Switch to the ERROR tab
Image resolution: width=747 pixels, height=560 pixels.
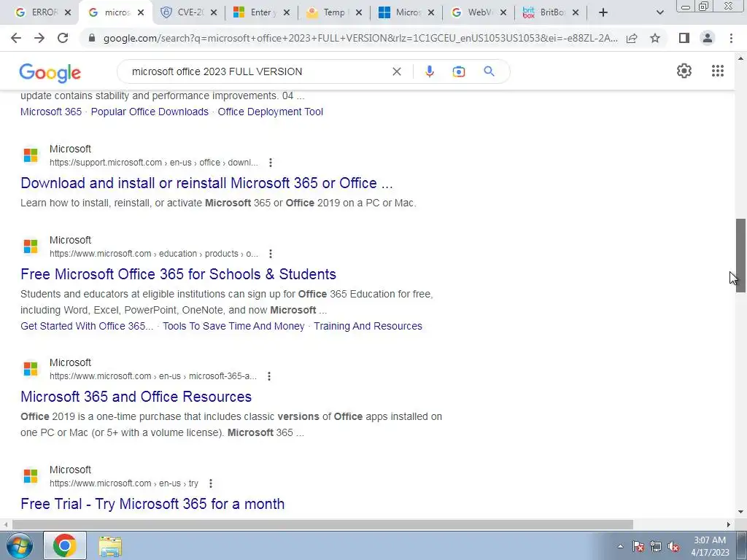pos(44,12)
